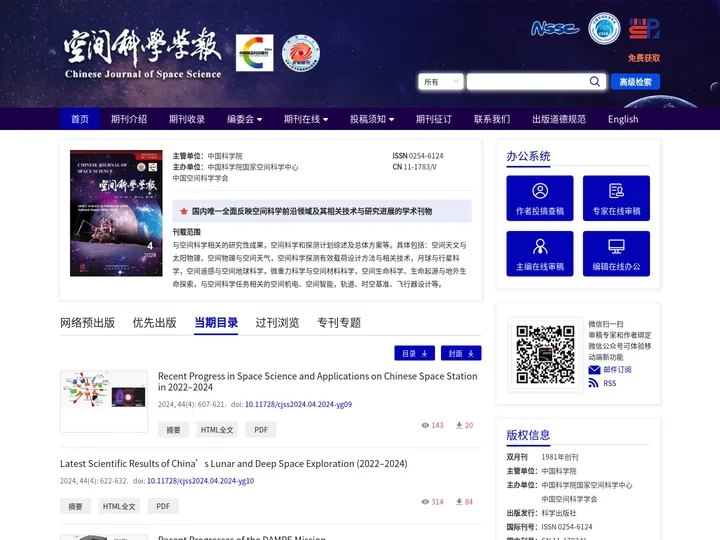
Task: Click the search magnifier icon
Action: coord(595,82)
